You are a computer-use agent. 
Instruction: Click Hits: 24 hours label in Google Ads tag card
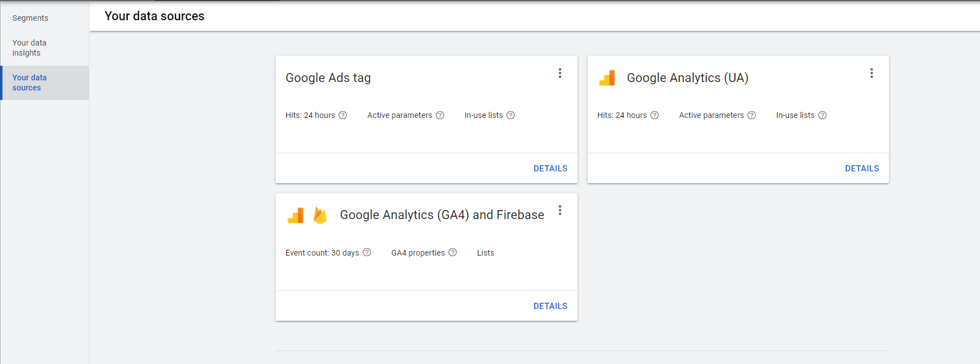[310, 115]
